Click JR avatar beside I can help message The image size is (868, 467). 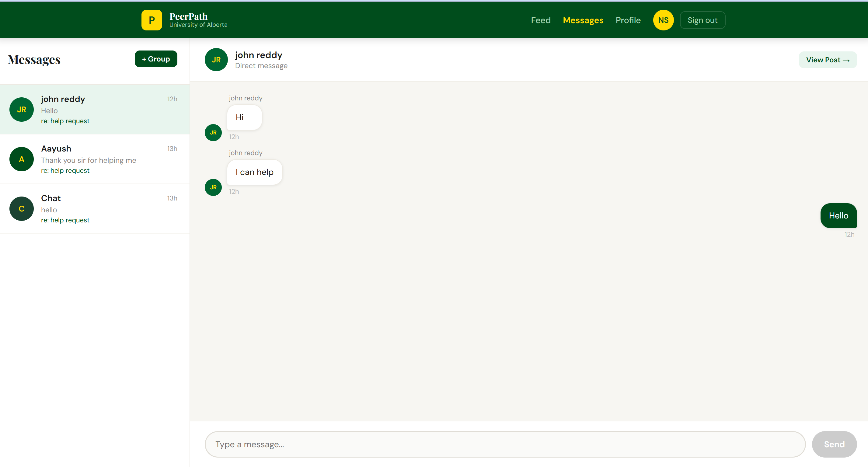(213, 187)
